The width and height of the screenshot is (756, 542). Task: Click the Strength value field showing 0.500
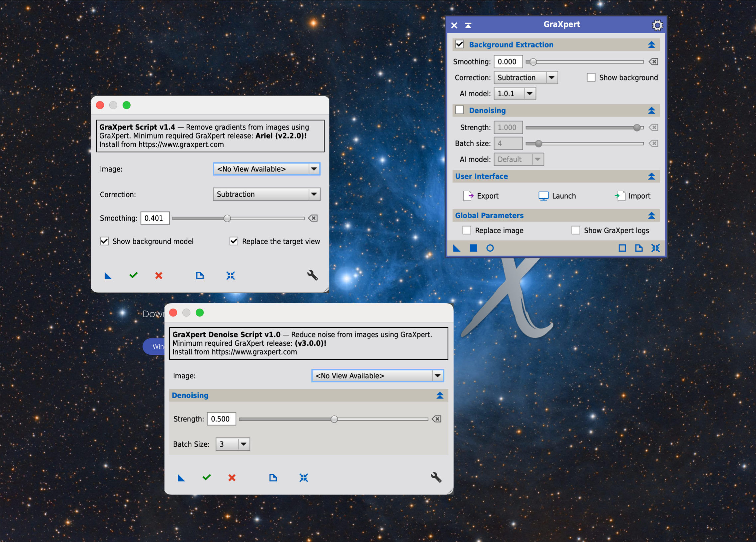pyautogui.click(x=221, y=419)
